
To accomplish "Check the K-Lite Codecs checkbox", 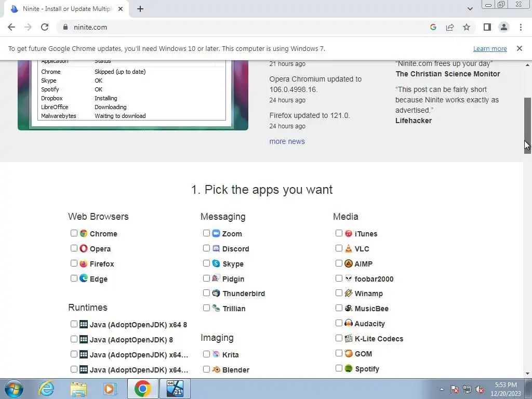I will pyautogui.click(x=339, y=338).
